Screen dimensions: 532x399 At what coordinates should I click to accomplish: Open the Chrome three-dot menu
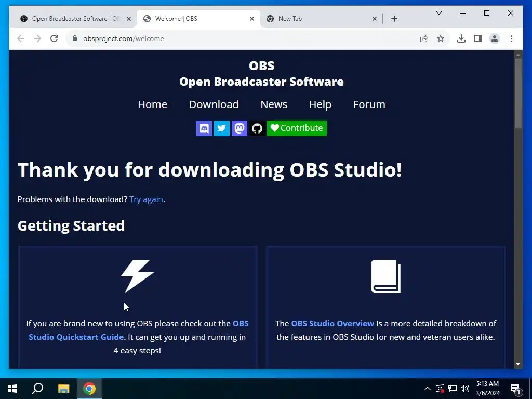point(511,38)
